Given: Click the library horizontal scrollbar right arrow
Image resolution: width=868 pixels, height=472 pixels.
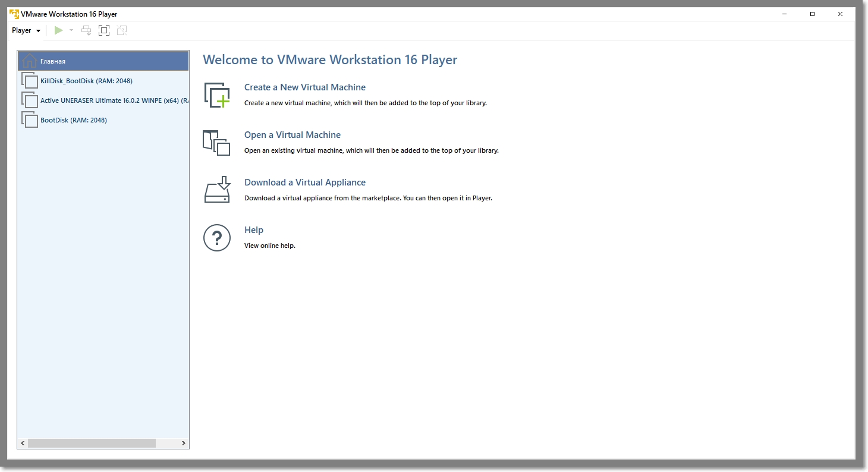Looking at the screenshot, I should click(x=183, y=443).
